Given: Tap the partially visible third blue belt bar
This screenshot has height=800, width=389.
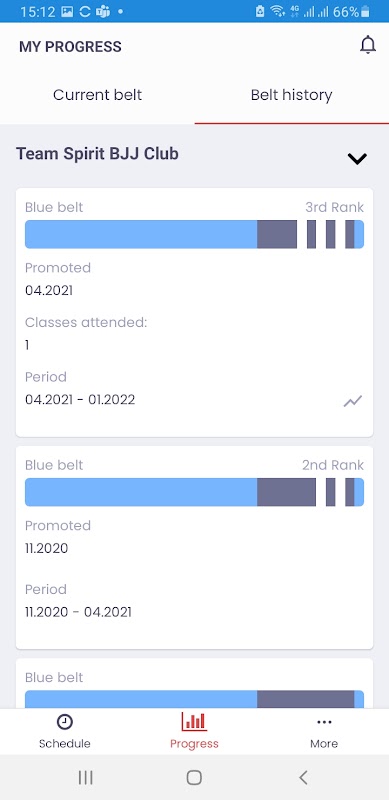Looking at the screenshot, I should click(x=194, y=699).
